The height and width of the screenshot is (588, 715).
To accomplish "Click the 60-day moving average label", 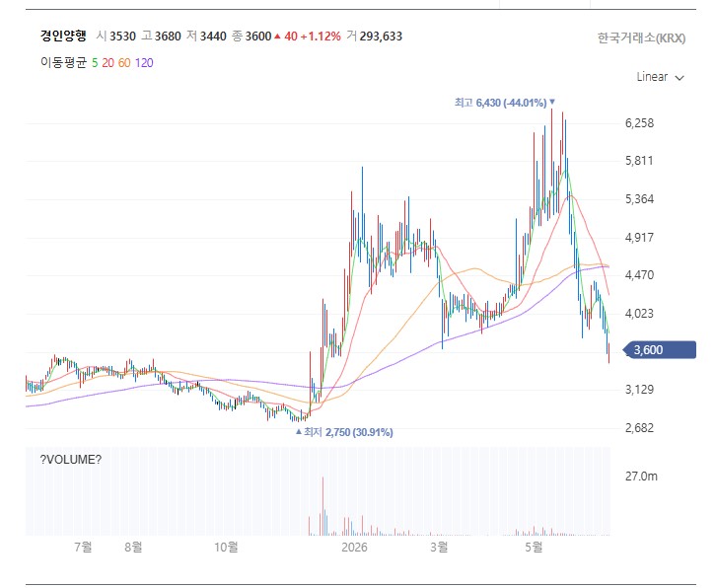I will coord(124,63).
